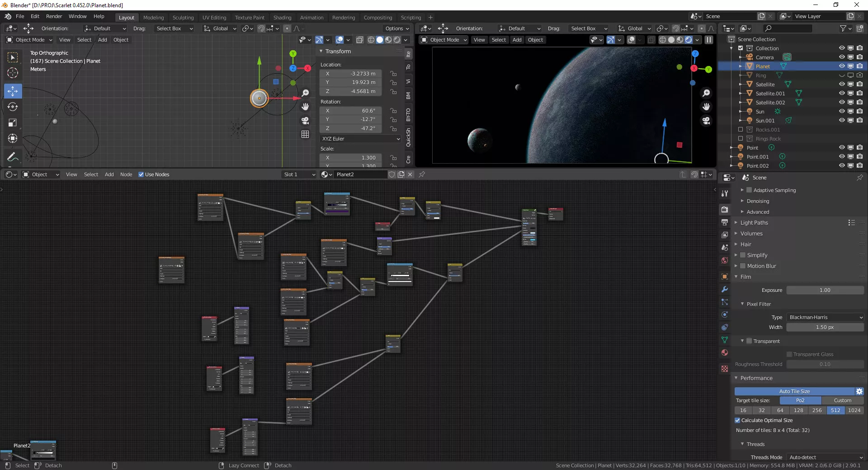
Task: Choose the 256 tile size button
Action: (817, 410)
